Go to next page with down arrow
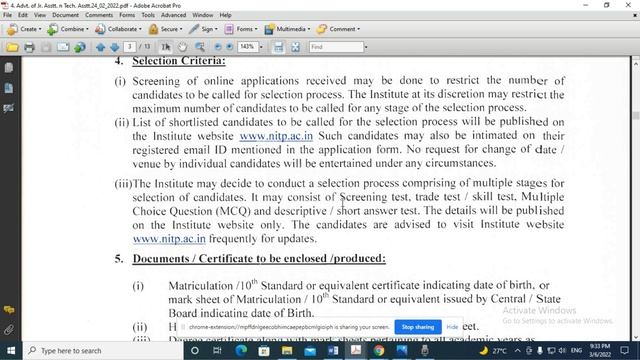The width and height of the screenshot is (640, 360). tap(115, 47)
